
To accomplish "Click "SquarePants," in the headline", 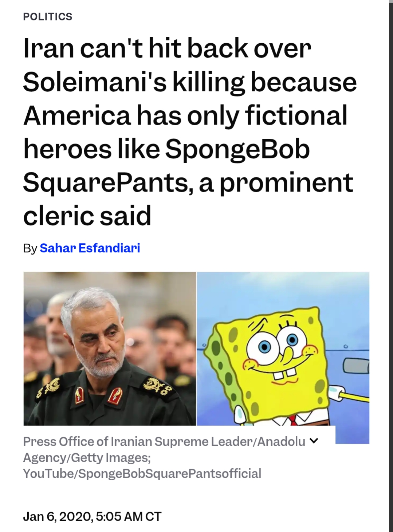I will [x=108, y=182].
